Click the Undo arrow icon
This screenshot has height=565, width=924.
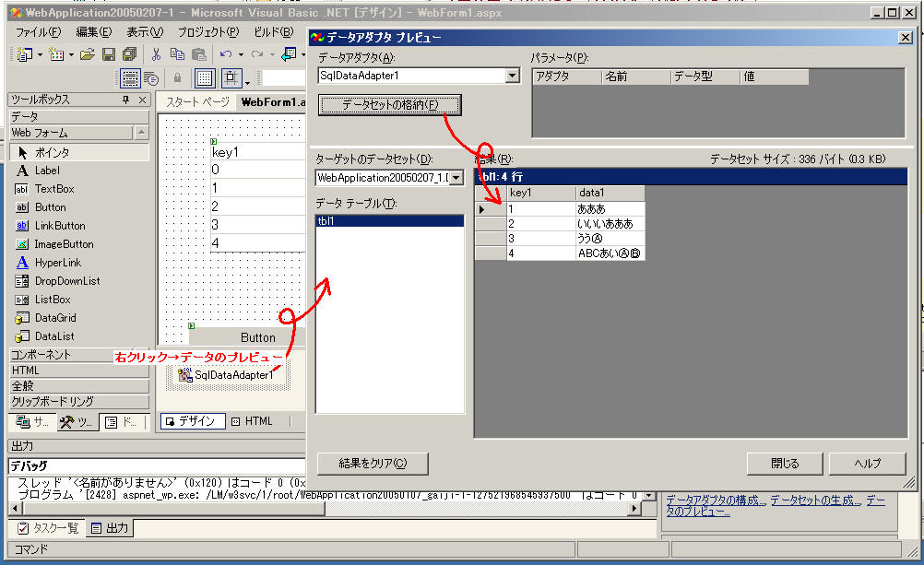point(226,54)
